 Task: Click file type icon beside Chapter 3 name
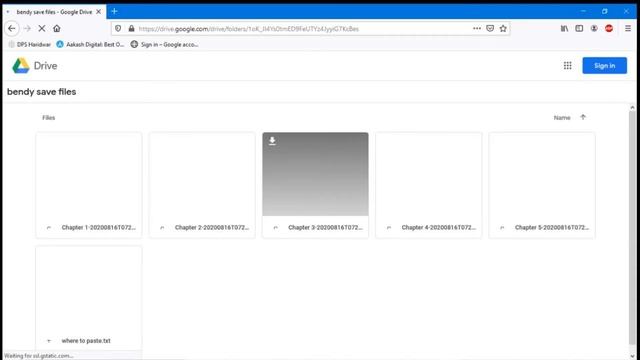coord(276,227)
